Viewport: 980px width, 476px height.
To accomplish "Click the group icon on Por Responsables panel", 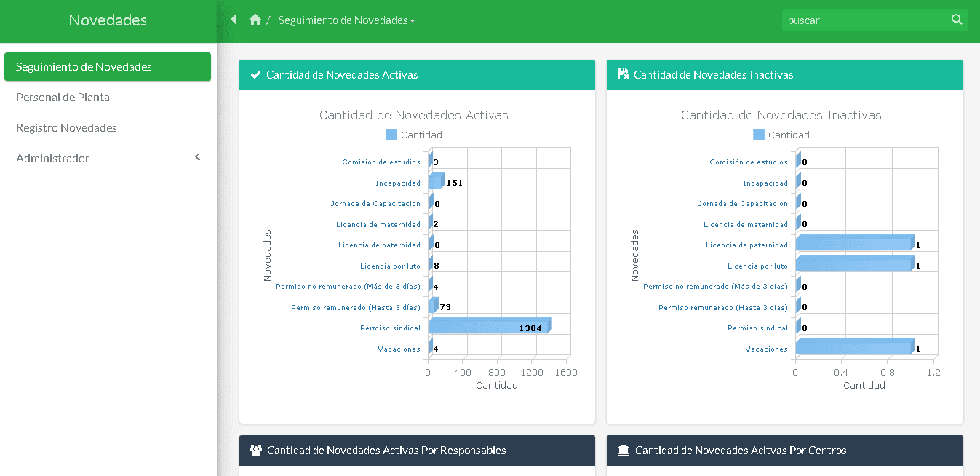I will pos(255,450).
